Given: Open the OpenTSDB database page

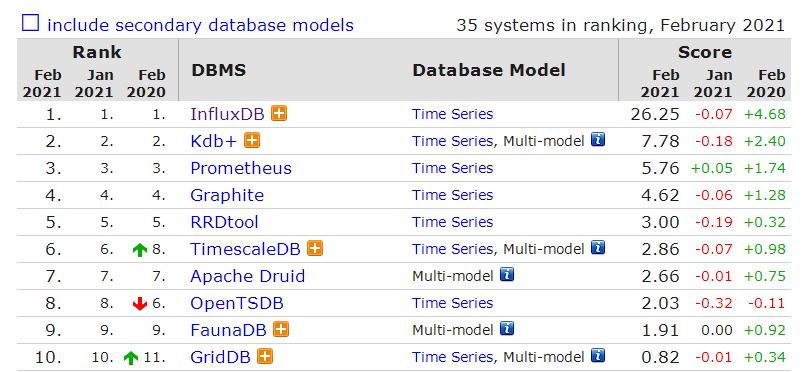Looking at the screenshot, I should (x=237, y=303).
